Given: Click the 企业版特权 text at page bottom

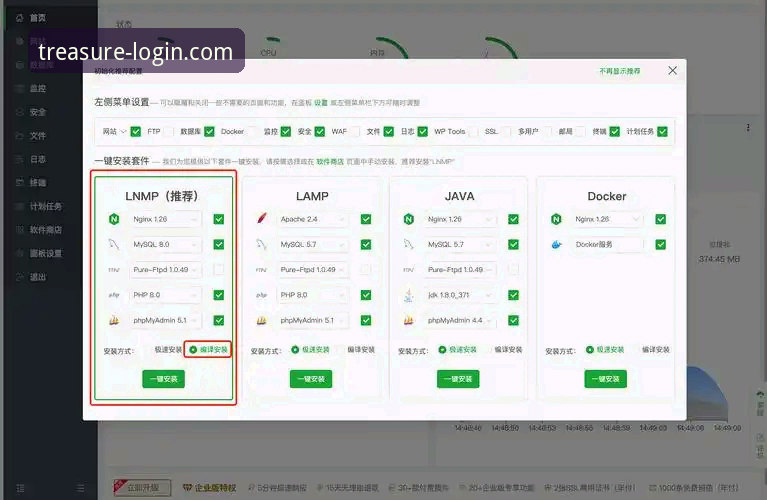Looking at the screenshot, I should click(x=216, y=488).
